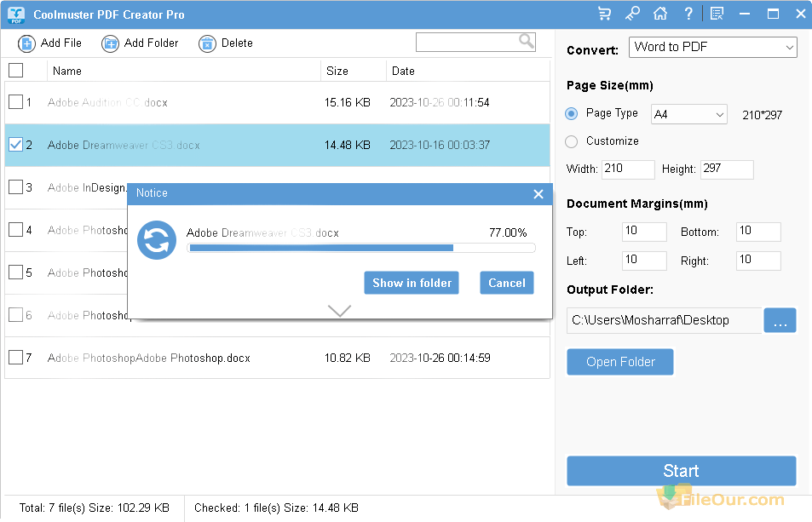The width and height of the screenshot is (812, 522).
Task: Go to the home page icon
Action: point(660,14)
